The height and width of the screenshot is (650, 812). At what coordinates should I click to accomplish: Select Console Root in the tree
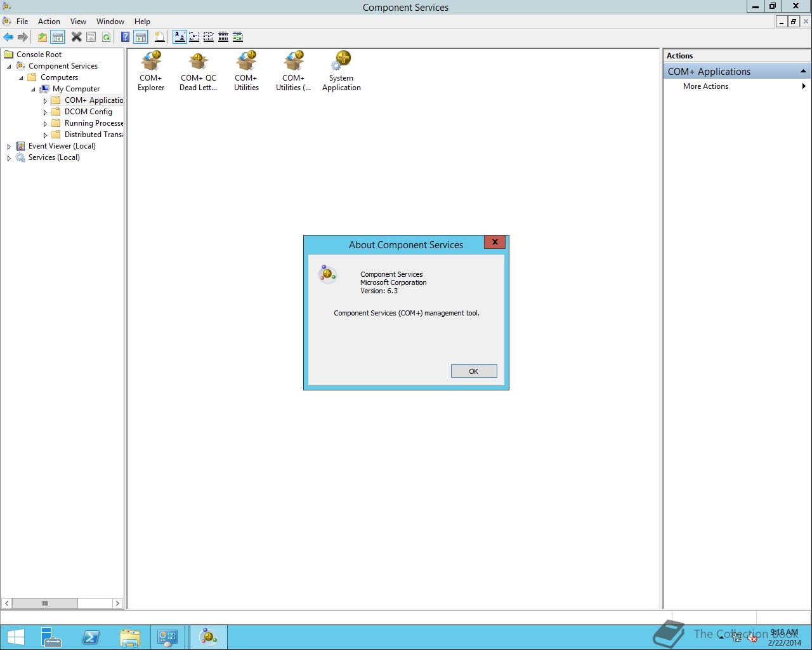click(39, 55)
